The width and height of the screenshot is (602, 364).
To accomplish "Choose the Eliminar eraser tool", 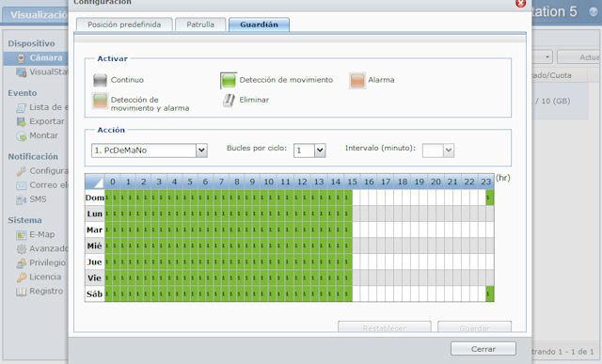I will [229, 101].
